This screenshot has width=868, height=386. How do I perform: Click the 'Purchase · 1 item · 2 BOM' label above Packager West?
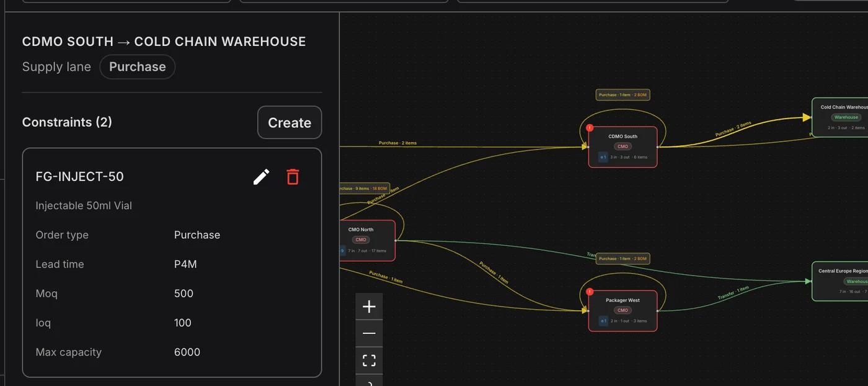click(622, 259)
